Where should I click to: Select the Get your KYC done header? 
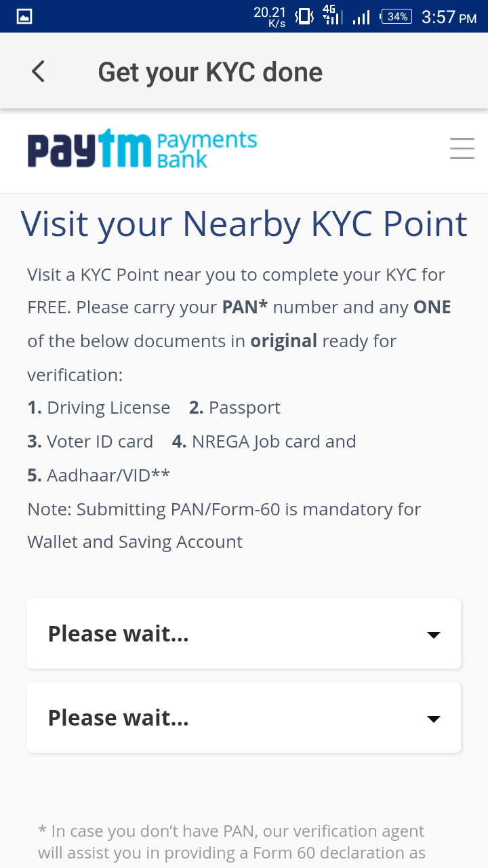tap(210, 71)
